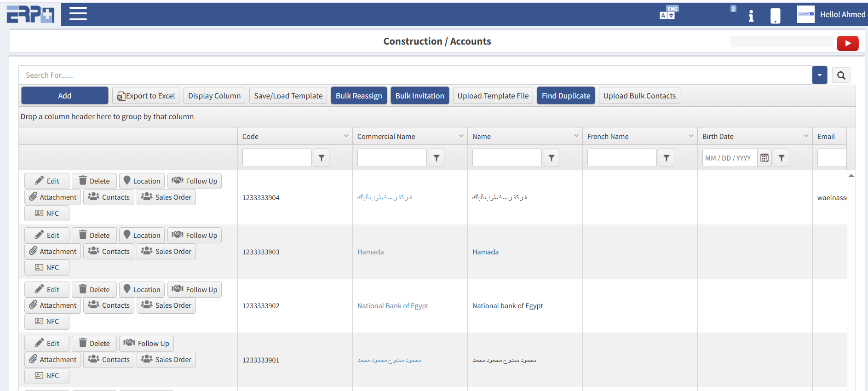
Task: Open the YouTube video tutorial
Action: click(847, 43)
